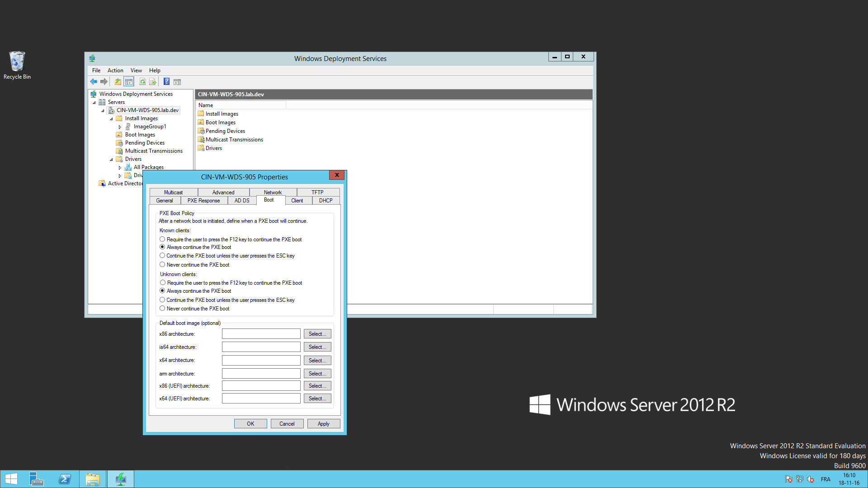Select Boot Images node in left tree
The height and width of the screenshot is (488, 868).
(x=140, y=135)
